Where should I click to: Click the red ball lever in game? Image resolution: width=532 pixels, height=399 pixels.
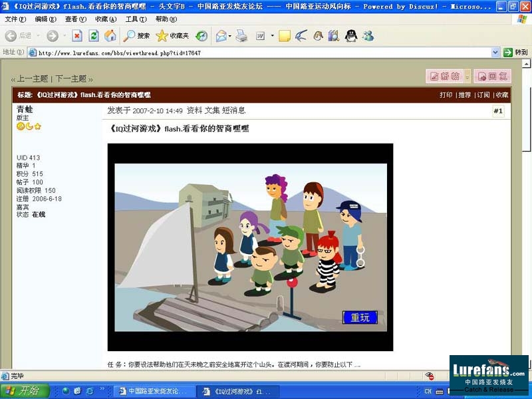click(x=292, y=283)
